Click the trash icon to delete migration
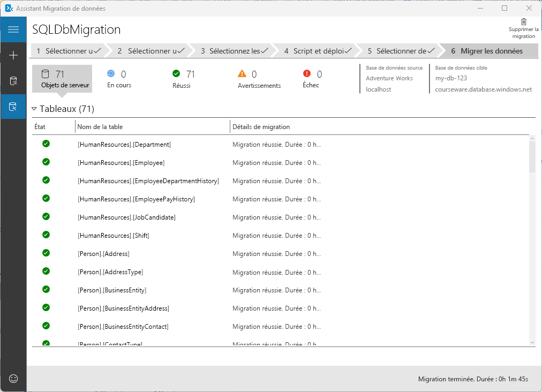This screenshot has height=392, width=542. point(523,22)
